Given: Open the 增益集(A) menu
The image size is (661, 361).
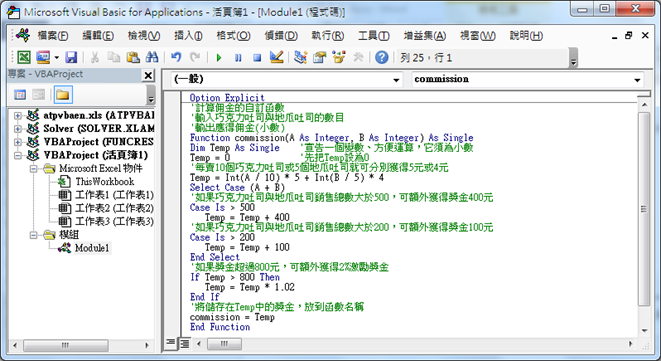Looking at the screenshot, I should click(425, 35).
